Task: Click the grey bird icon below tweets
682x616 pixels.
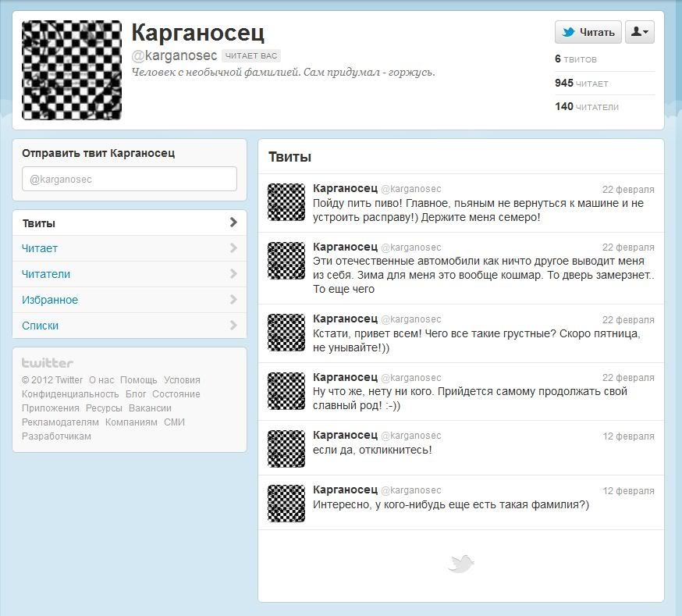Action: 460,564
